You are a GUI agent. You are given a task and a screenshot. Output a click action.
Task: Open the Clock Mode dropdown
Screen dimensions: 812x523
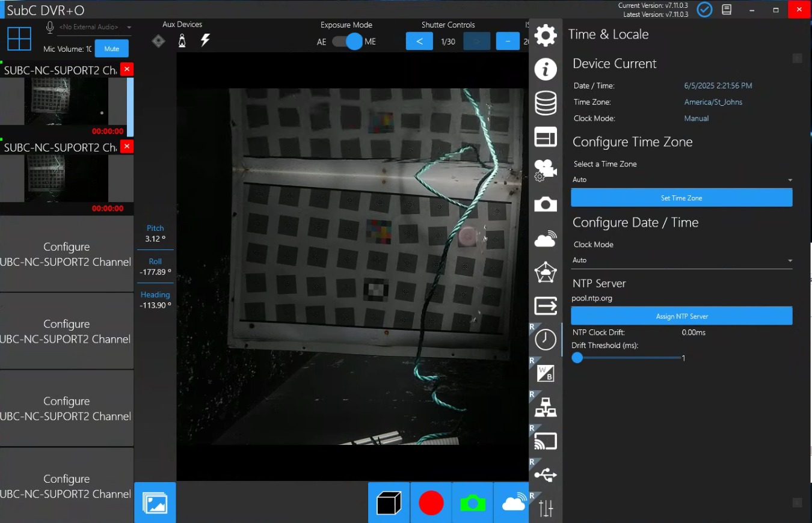pos(681,260)
